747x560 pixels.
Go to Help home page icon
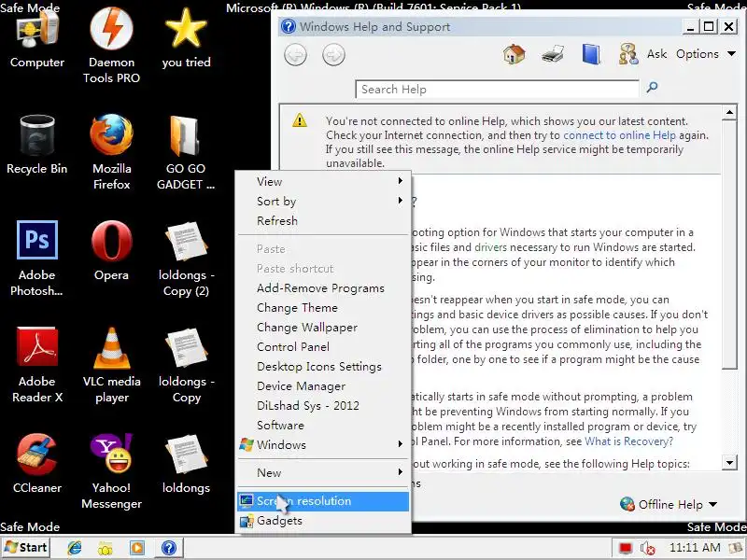coord(514,54)
